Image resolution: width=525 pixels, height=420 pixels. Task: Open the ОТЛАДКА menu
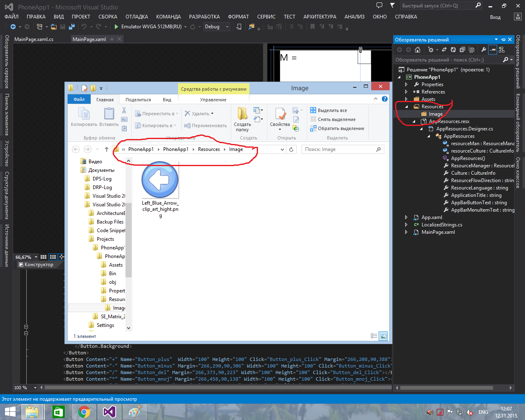click(x=137, y=17)
